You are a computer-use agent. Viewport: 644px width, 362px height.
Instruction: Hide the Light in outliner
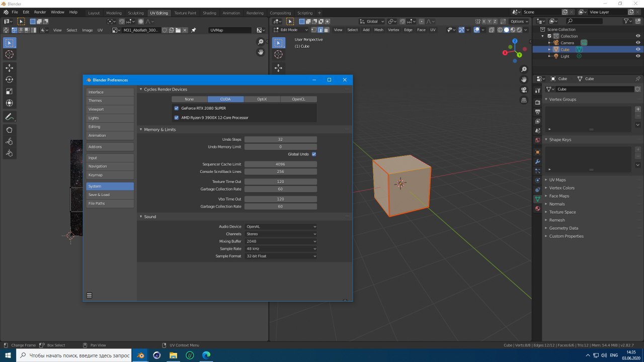click(x=638, y=56)
